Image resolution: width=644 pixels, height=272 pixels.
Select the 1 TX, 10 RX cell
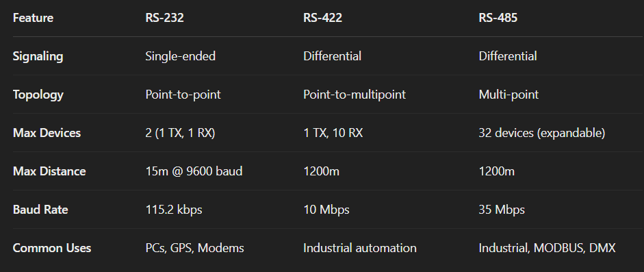[x=333, y=133]
